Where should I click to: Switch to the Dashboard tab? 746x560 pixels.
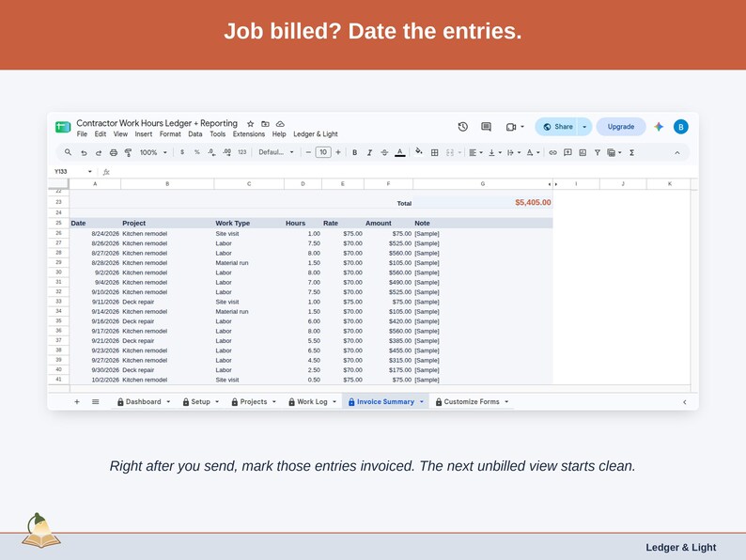(x=143, y=401)
